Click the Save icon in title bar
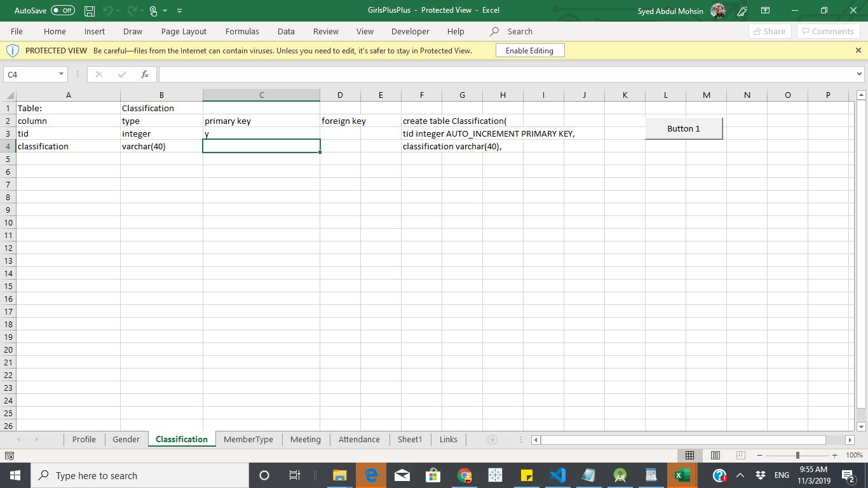Screen dimensions: 868x488 point(90,11)
